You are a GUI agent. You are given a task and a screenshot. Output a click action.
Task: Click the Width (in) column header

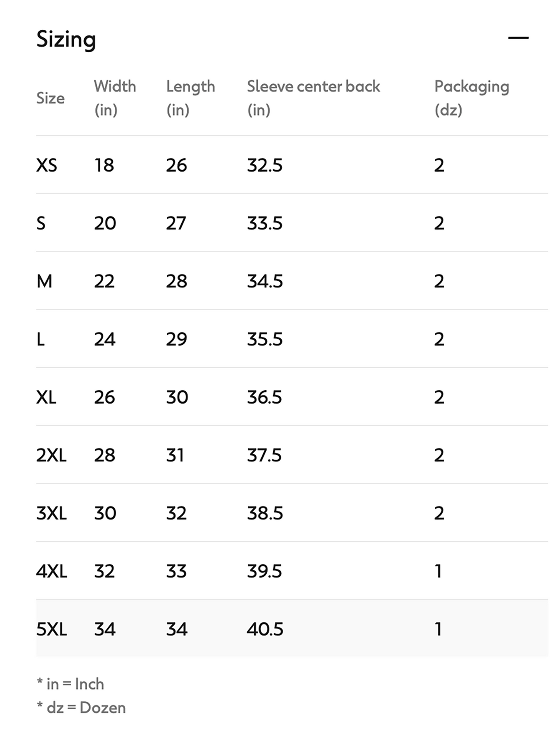[x=115, y=98]
